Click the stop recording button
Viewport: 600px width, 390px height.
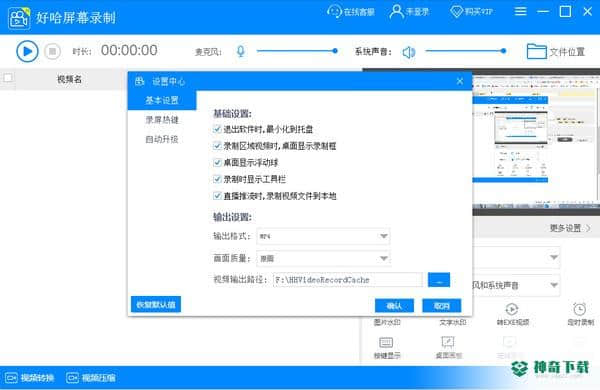pyautogui.click(x=52, y=51)
